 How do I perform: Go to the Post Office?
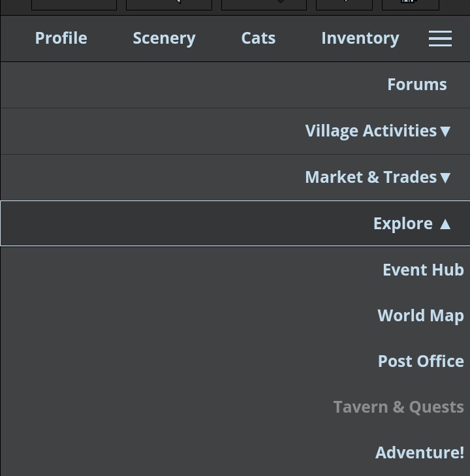[x=421, y=361]
